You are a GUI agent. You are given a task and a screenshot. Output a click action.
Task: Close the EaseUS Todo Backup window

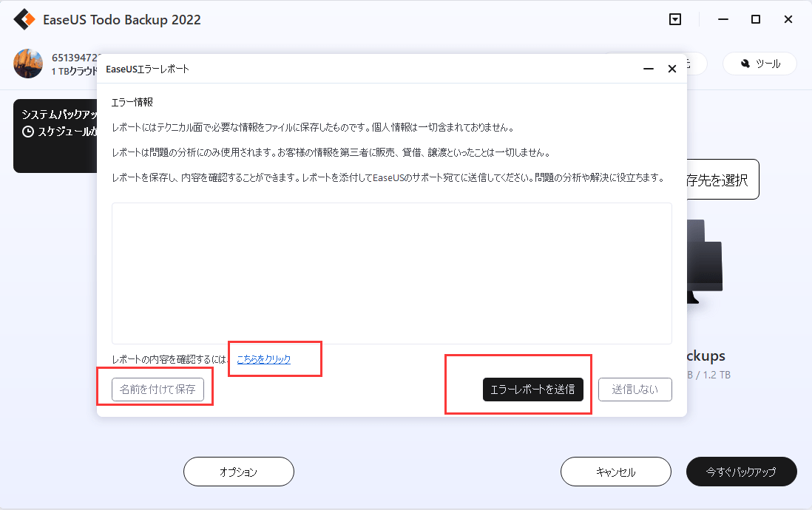[x=788, y=20]
